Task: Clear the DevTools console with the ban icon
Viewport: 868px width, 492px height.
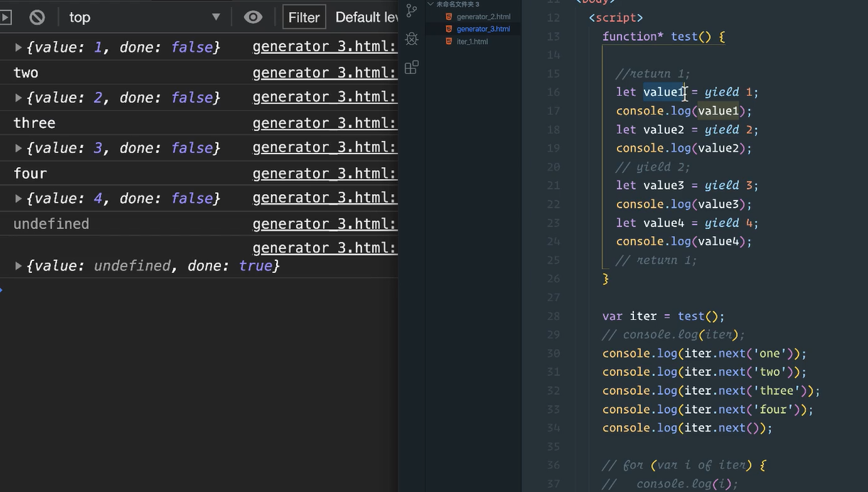Action: [37, 17]
